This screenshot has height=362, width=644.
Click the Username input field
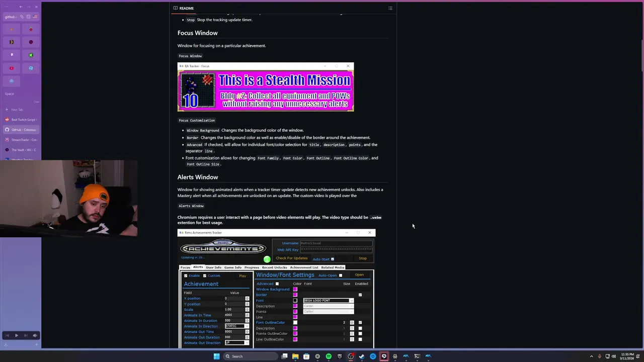(x=336, y=243)
